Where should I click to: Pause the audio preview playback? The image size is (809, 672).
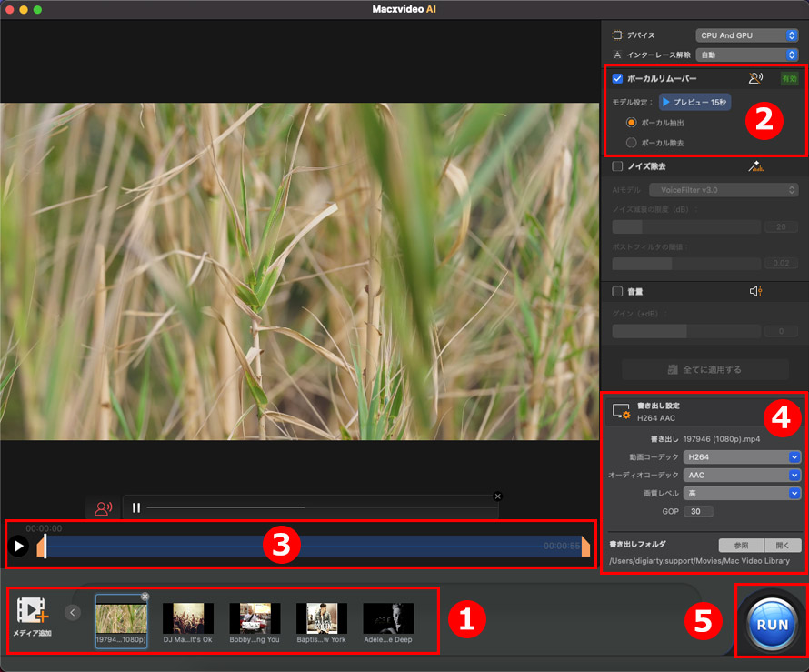point(135,507)
